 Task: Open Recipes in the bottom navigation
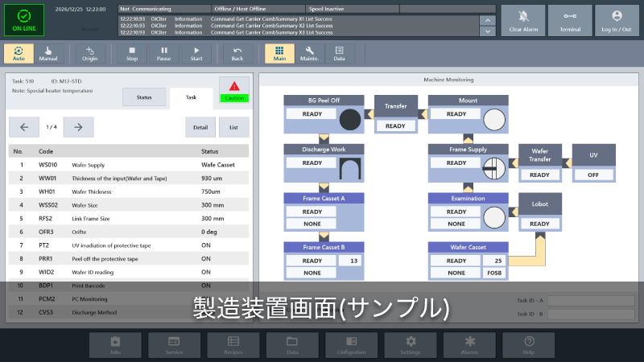point(233,345)
